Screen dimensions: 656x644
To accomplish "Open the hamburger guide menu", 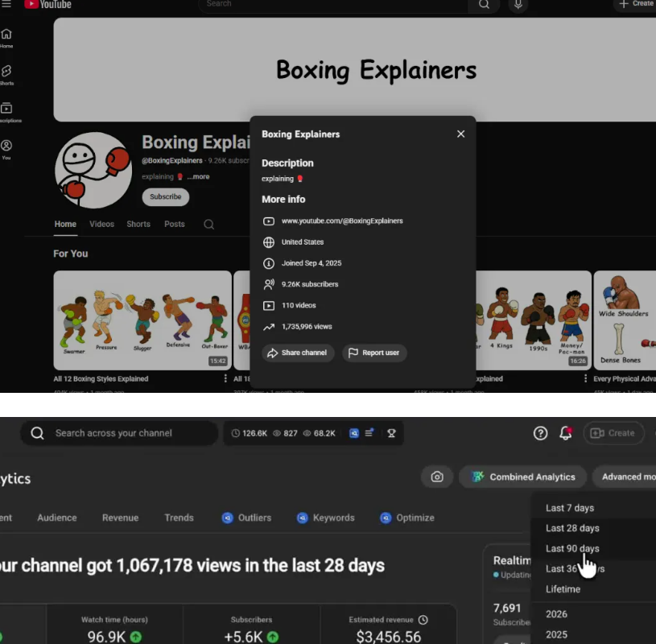I will (8, 5).
